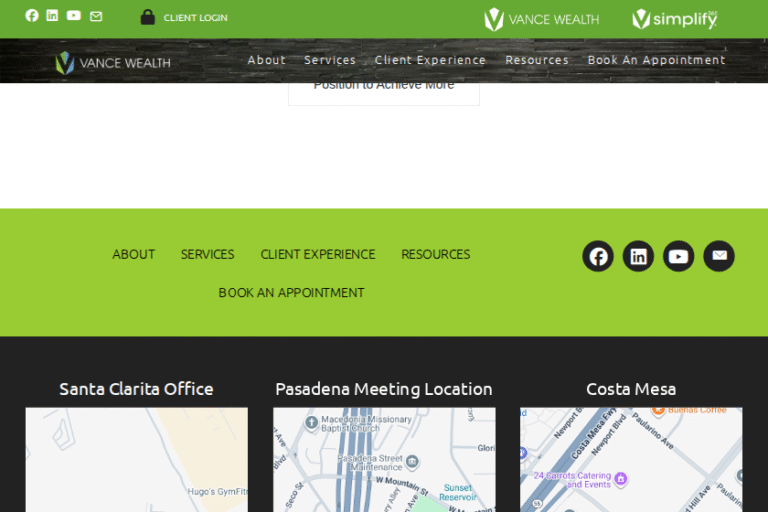This screenshot has width=768, height=512.
Task: Click the Vance Wealth logo in green bar
Action: coord(541,19)
